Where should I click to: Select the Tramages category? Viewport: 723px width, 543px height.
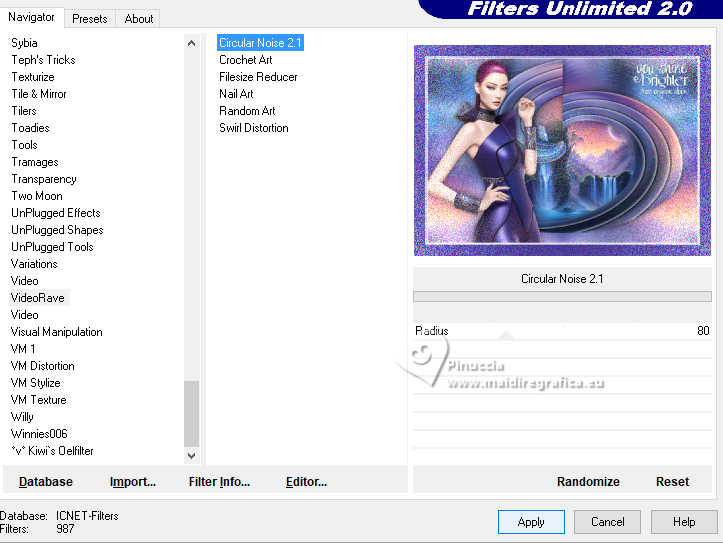(35, 162)
